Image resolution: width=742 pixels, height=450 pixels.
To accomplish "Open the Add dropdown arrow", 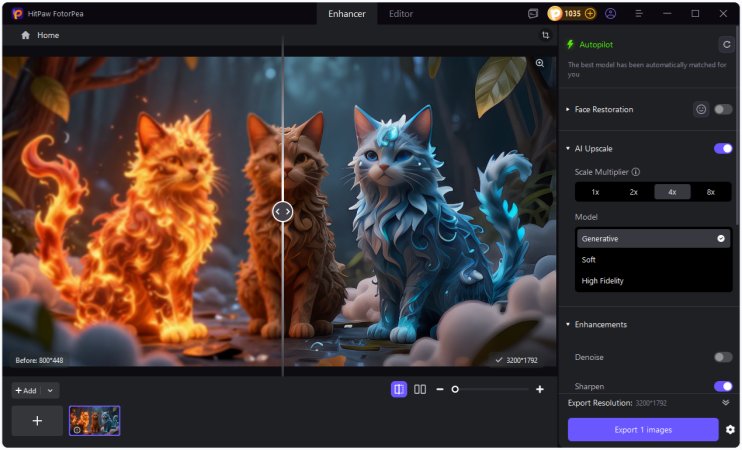I will point(50,390).
